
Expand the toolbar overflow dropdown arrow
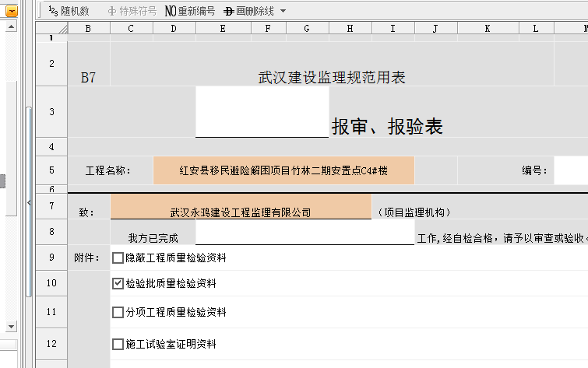point(283,11)
